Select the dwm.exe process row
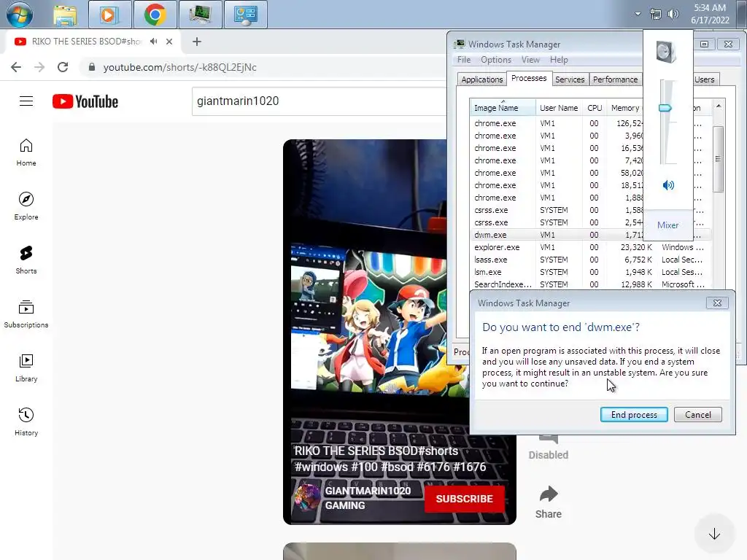The image size is (747, 560). (557, 235)
